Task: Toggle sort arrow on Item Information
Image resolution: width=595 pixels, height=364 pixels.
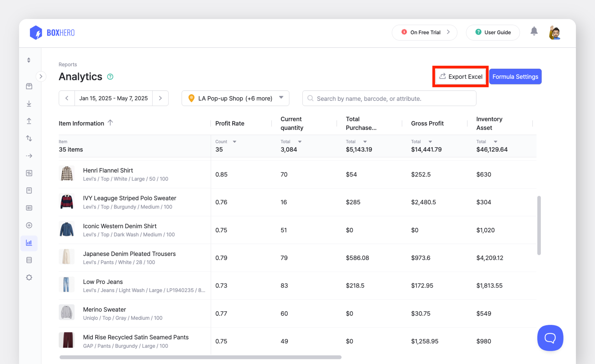Action: pos(110,123)
